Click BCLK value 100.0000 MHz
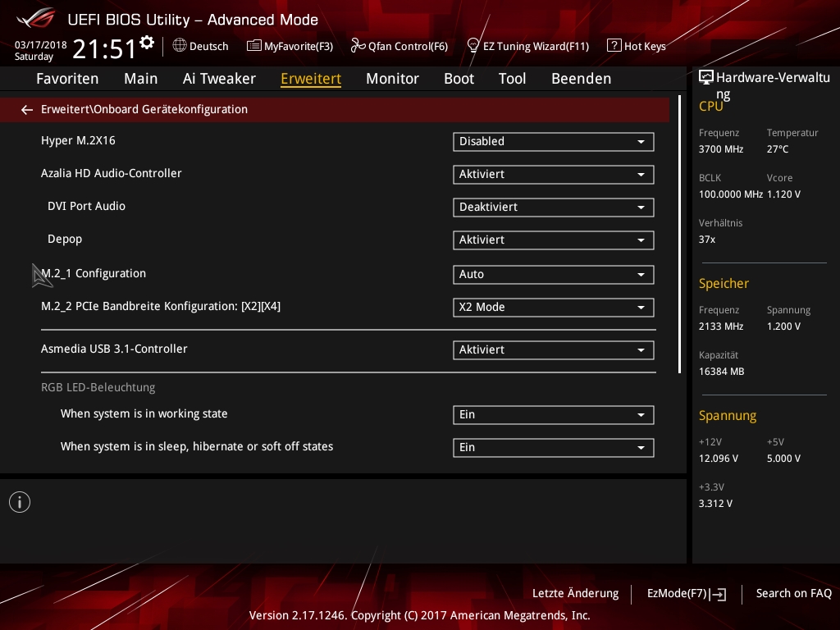 (x=731, y=194)
